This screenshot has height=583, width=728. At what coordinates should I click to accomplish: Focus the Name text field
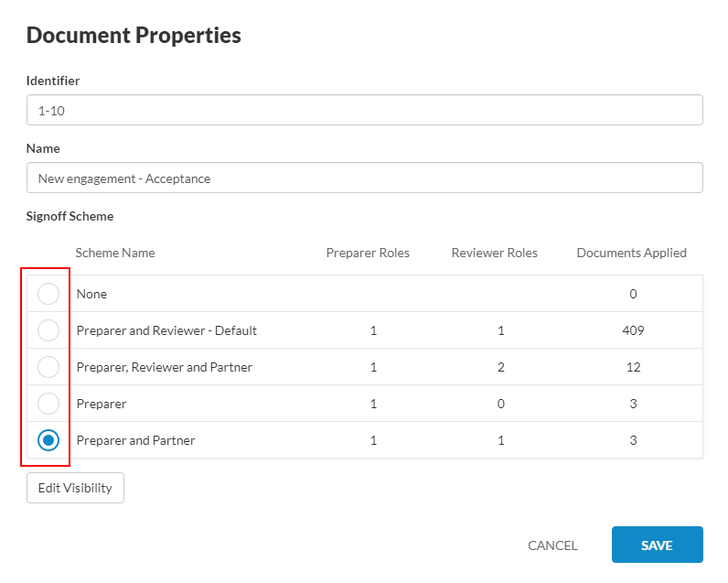pyautogui.click(x=364, y=178)
